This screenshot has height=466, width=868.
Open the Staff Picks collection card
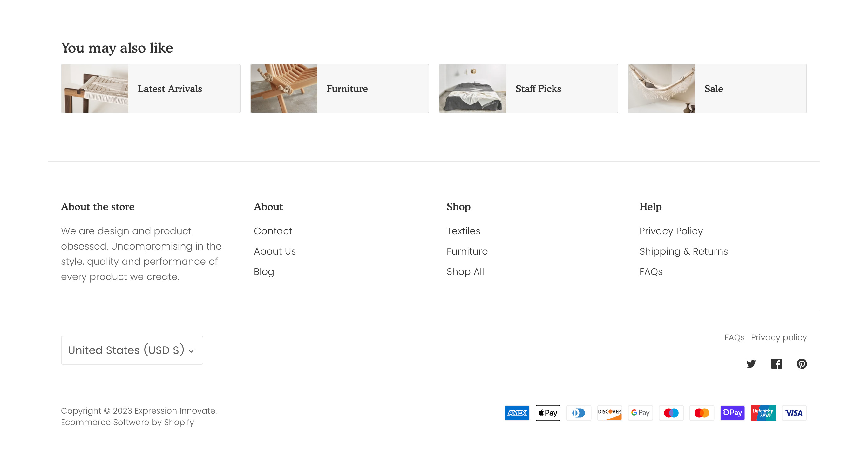528,89
